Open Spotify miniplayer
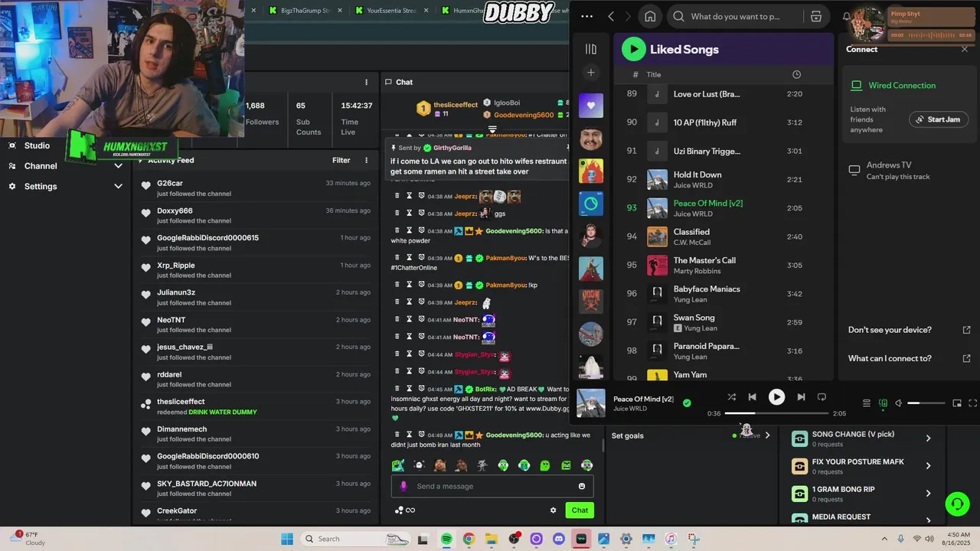Viewport: 980px width, 551px height. [957, 403]
